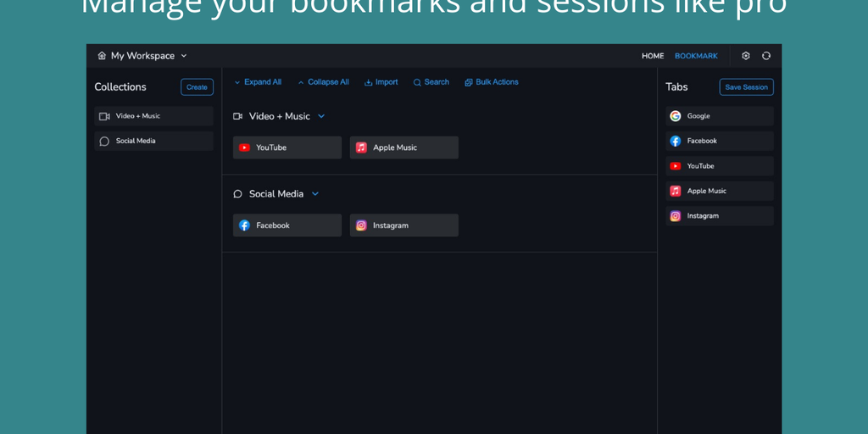Click the home icon beside My Workspace

pos(102,56)
